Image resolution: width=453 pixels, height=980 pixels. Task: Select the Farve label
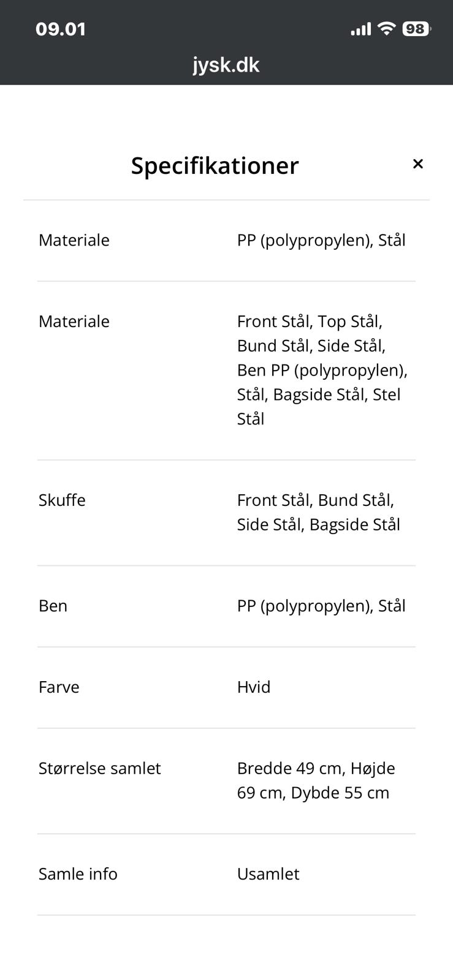tap(59, 687)
